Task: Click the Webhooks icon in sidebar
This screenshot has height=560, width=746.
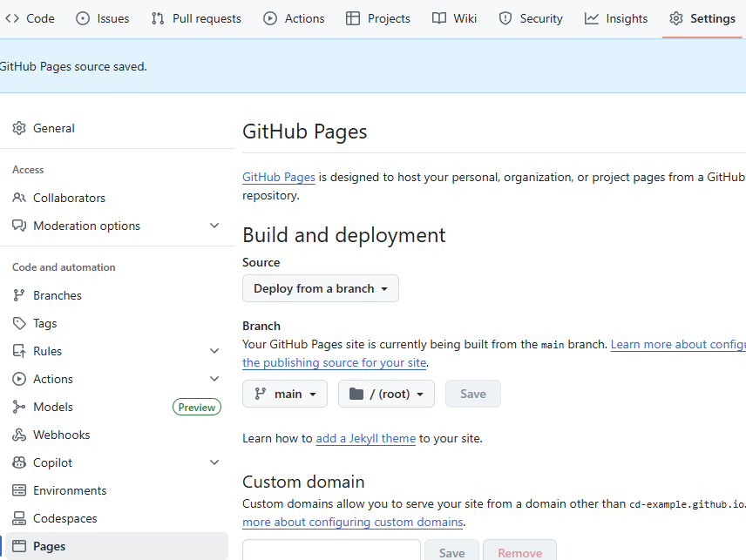Action: [19, 435]
